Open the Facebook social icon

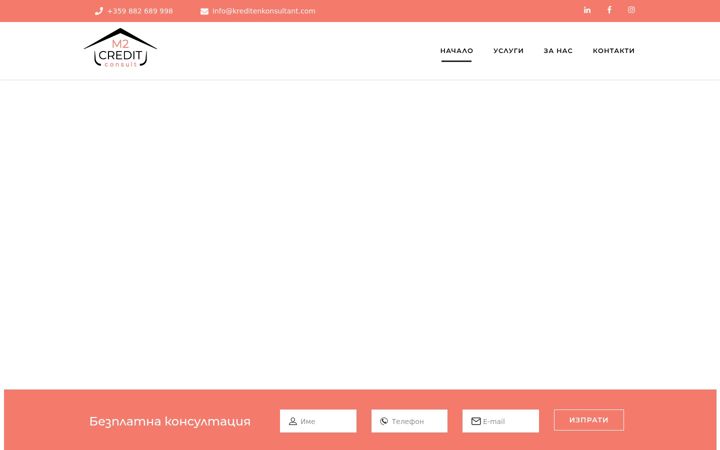click(x=609, y=10)
